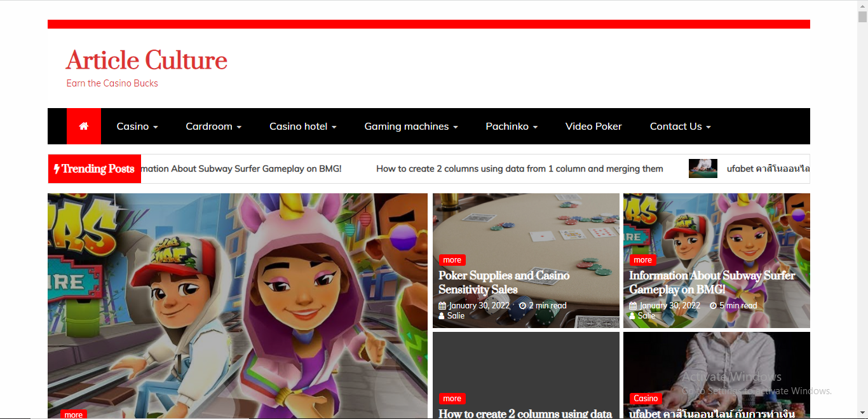
Task: Click January 30, 2022 date on Subway Surfer card
Action: tap(670, 306)
